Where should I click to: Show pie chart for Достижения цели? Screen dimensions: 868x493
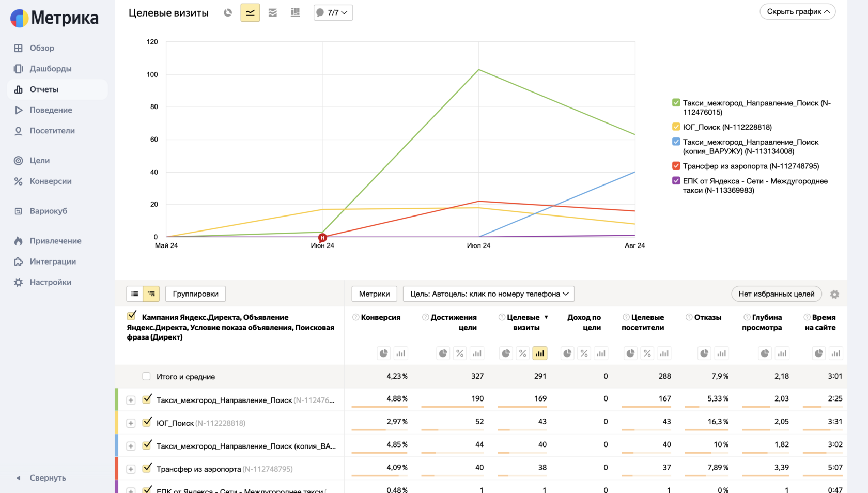pos(443,353)
